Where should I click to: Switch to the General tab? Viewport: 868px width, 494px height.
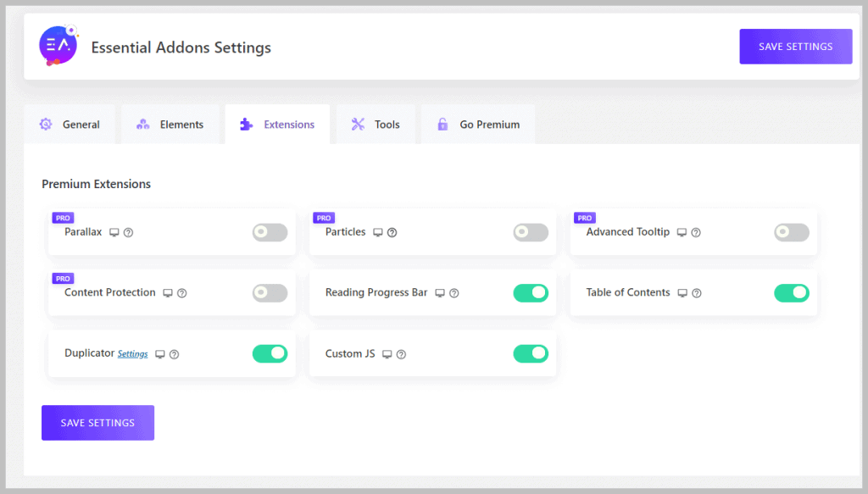pos(70,125)
